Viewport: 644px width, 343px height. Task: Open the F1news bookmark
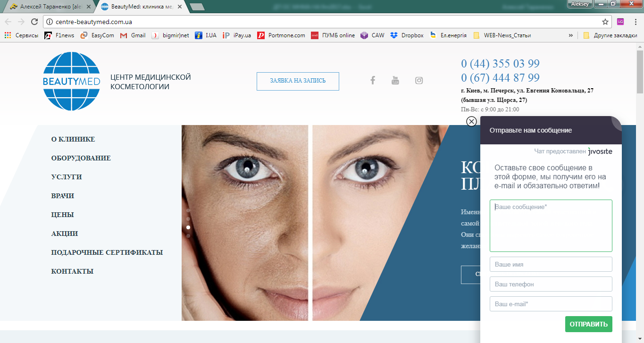tap(59, 35)
